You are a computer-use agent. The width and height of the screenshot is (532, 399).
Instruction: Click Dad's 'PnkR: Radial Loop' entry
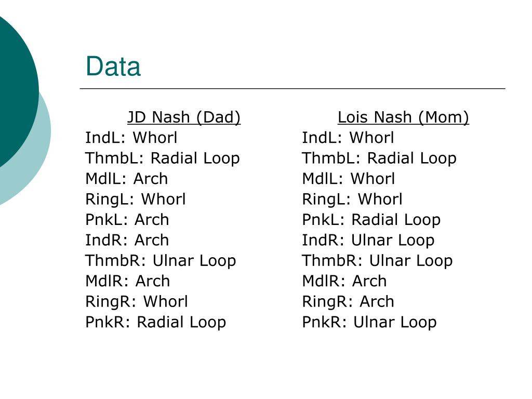[155, 323]
